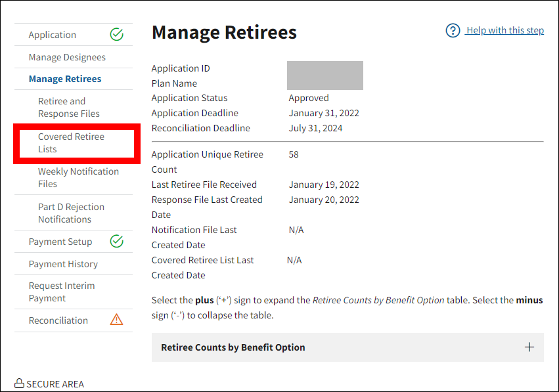
Task: Open the Help with this step link
Action: click(504, 31)
